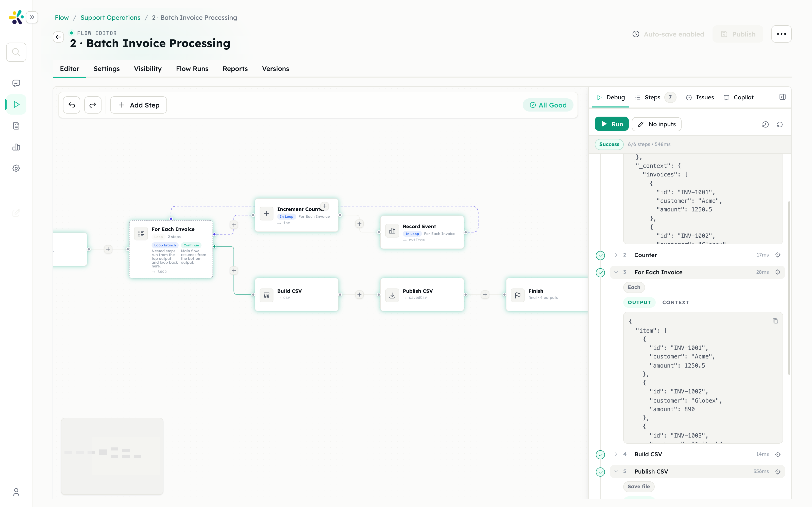Collapse the right debug panel icon
The width and height of the screenshot is (812, 507).
pos(783,97)
